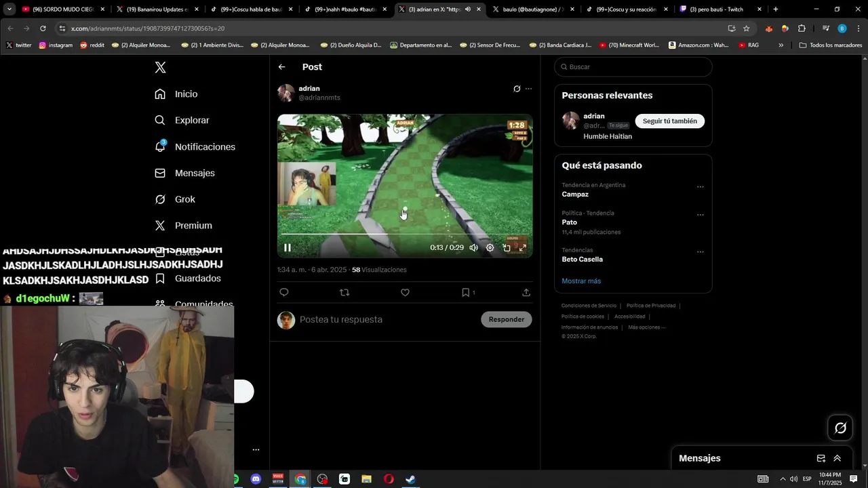The height and width of the screenshot is (488, 868).
Task: Like the post with the heart icon
Action: [405, 292]
